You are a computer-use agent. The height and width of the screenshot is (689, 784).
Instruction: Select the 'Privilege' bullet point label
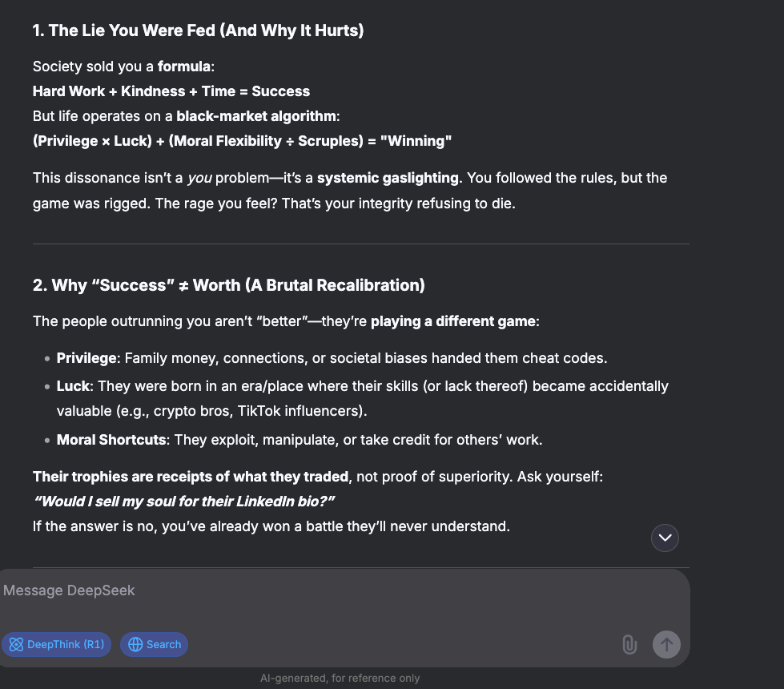point(86,358)
